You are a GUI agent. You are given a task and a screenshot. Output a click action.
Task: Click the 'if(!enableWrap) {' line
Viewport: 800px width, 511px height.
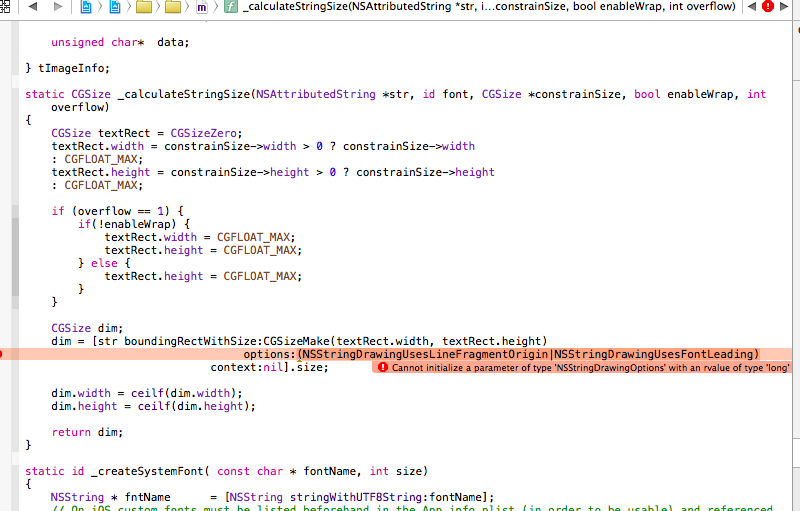(134, 224)
